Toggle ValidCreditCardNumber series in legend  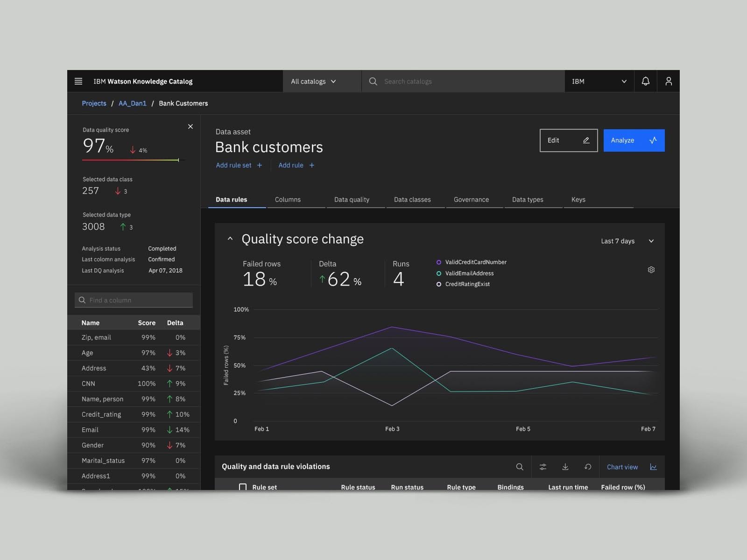point(475,262)
